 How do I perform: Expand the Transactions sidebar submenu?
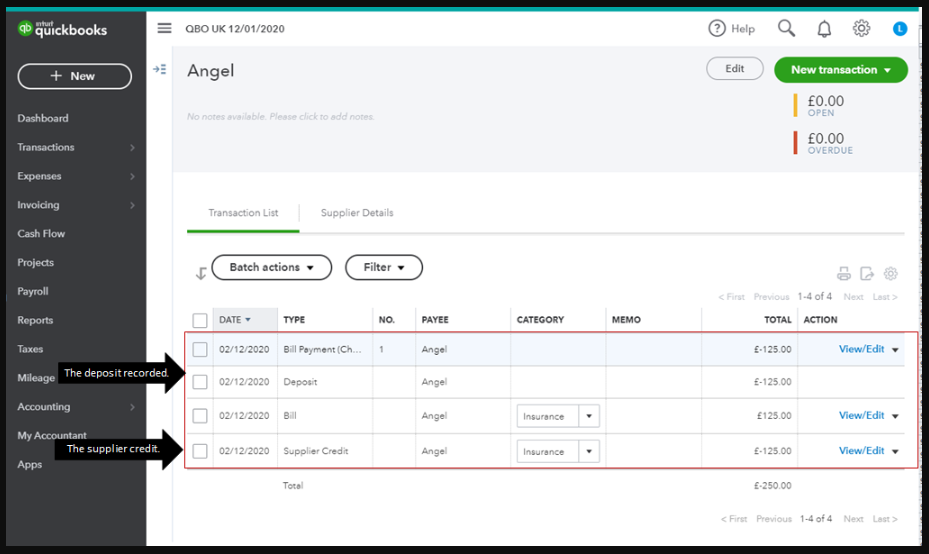pyautogui.click(x=132, y=148)
